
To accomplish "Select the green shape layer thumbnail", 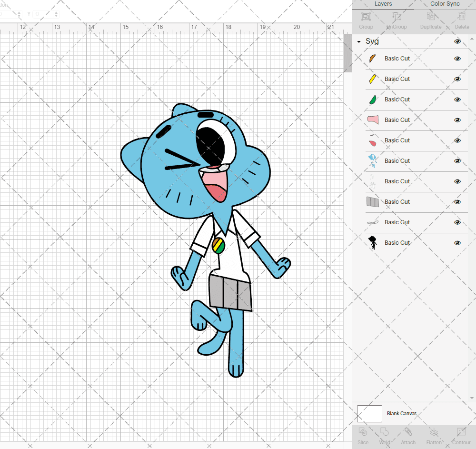I will 373,100.
